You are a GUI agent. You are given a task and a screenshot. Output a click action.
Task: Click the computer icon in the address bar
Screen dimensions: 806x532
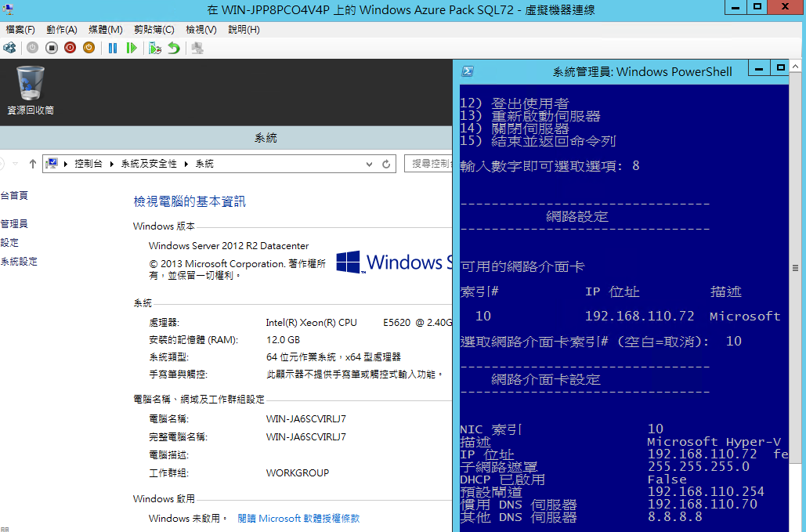(x=52, y=164)
